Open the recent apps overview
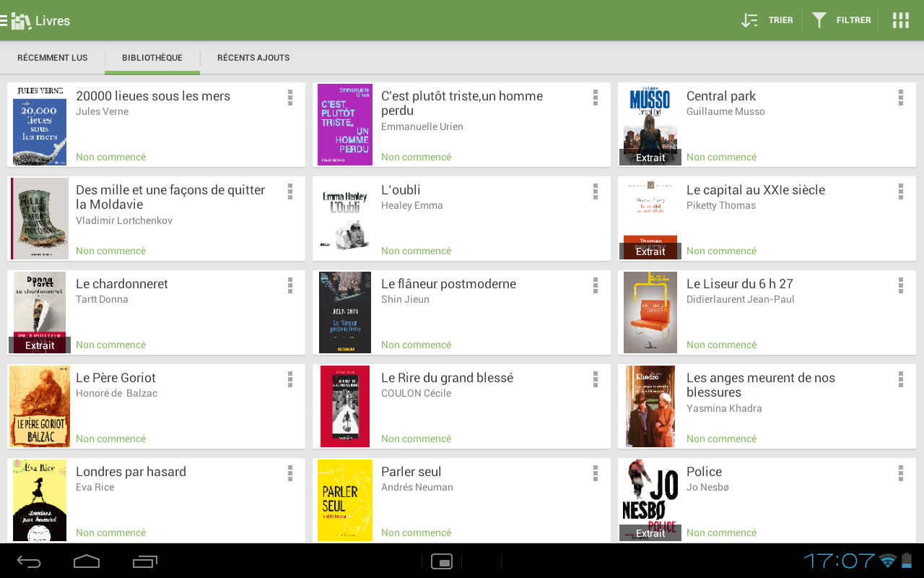Viewport: 924px width, 578px height. click(145, 561)
